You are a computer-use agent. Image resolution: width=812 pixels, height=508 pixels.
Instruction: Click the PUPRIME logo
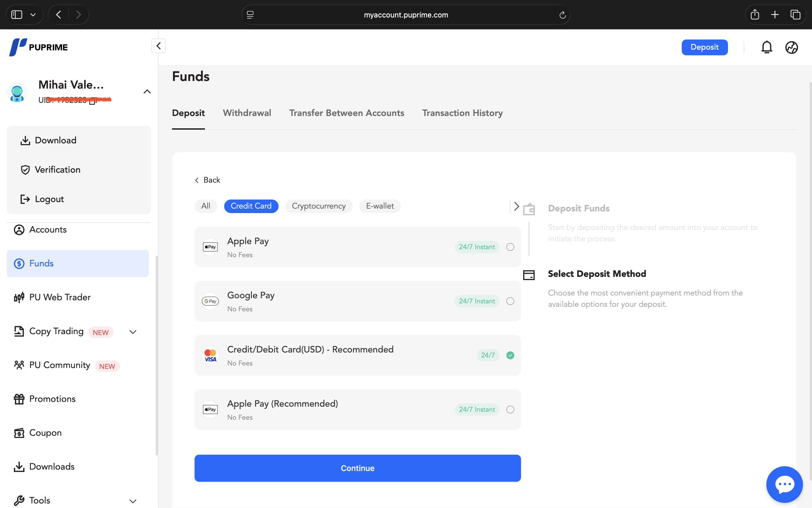click(38, 47)
